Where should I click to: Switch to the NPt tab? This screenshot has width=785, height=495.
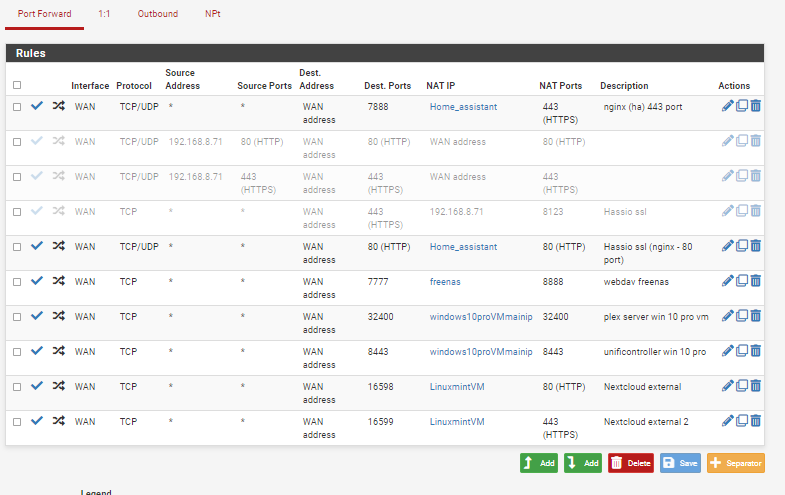point(213,14)
